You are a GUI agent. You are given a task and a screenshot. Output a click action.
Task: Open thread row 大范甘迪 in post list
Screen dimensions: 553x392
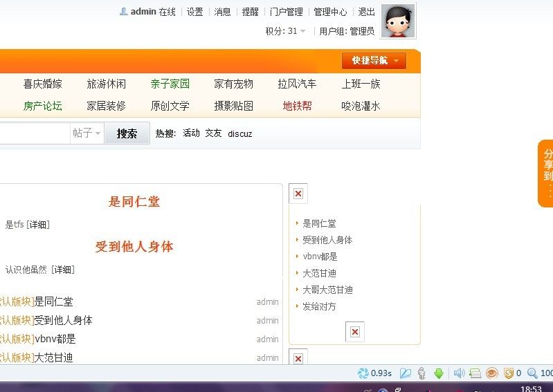[x=53, y=357]
